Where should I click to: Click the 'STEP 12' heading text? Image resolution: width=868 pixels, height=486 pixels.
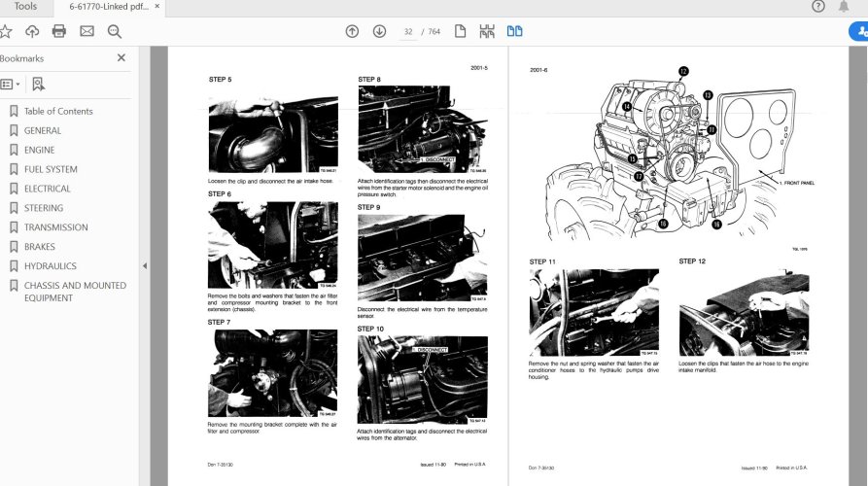coord(692,261)
